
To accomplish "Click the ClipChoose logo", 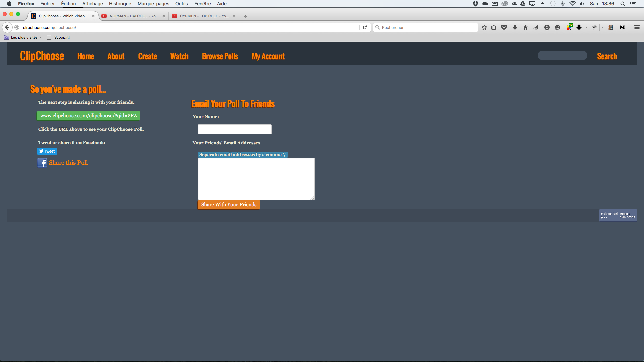I will 42,56.
